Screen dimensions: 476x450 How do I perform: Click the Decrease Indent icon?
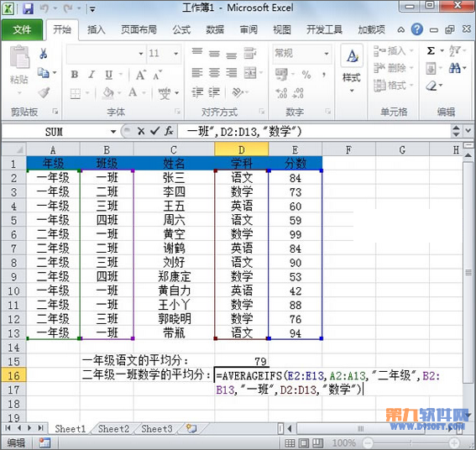point(197,92)
